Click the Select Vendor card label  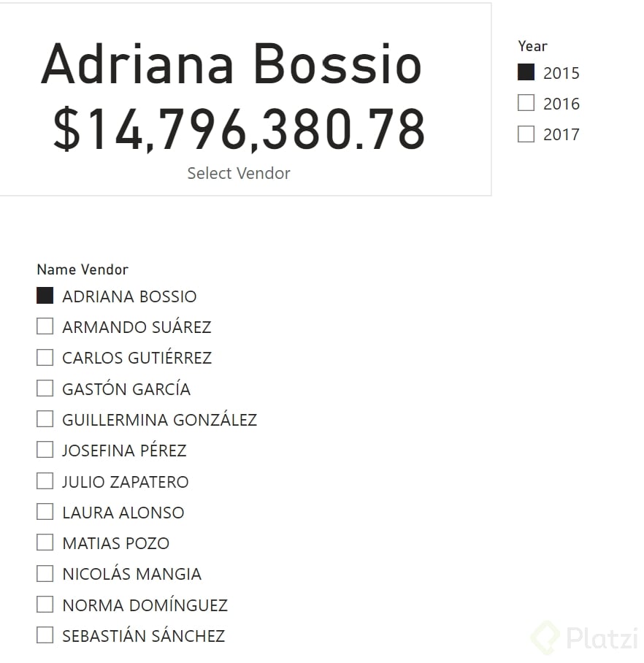click(x=239, y=173)
